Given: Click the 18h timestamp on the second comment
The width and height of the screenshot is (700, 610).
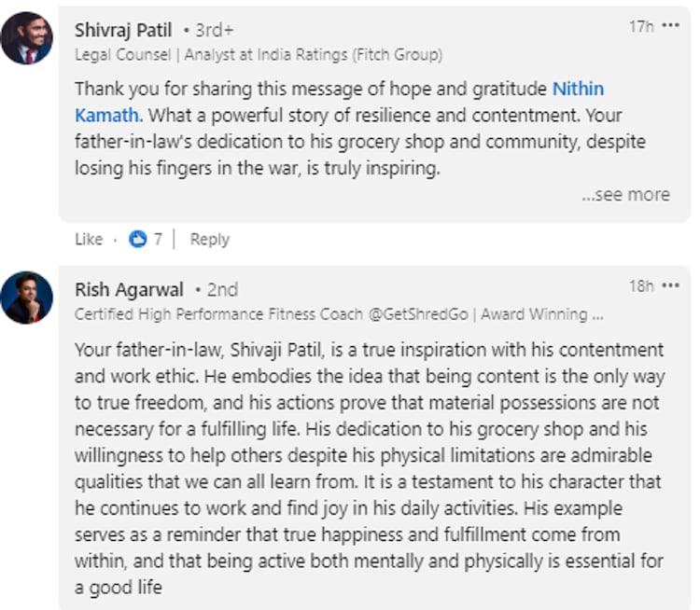Looking at the screenshot, I should (x=640, y=286).
